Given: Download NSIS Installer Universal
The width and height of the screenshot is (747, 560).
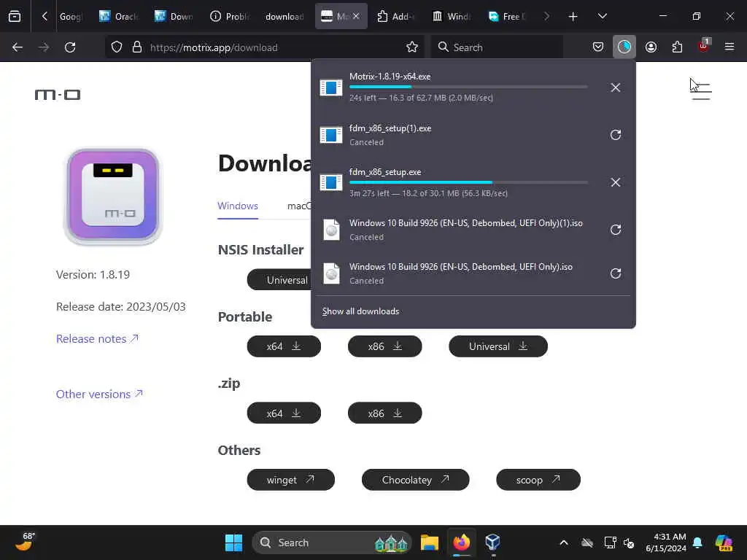Looking at the screenshot, I should (x=279, y=280).
